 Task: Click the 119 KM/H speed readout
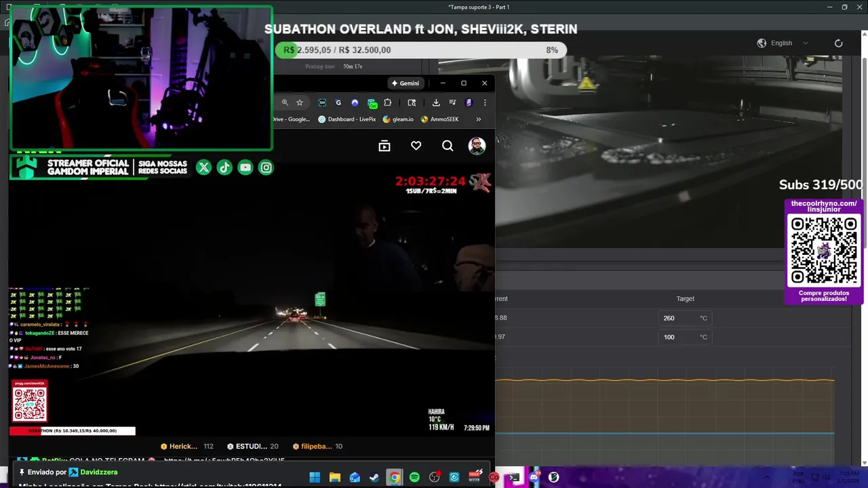441,428
